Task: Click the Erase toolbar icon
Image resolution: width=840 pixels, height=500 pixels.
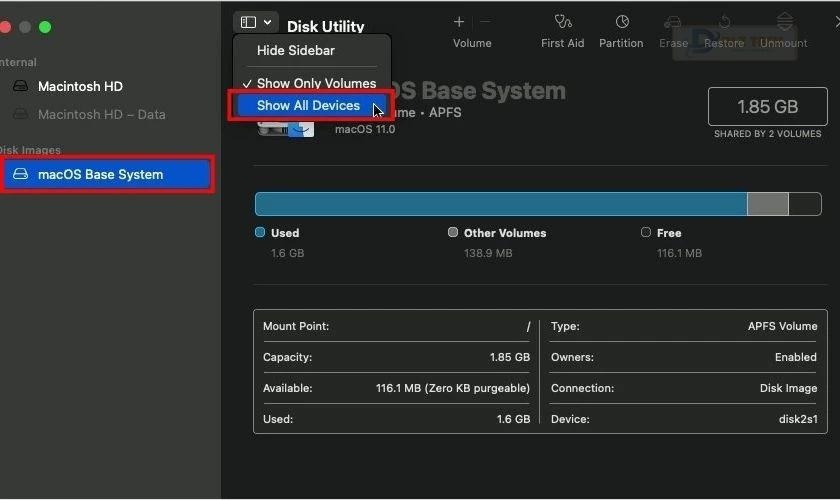Action: point(673,22)
